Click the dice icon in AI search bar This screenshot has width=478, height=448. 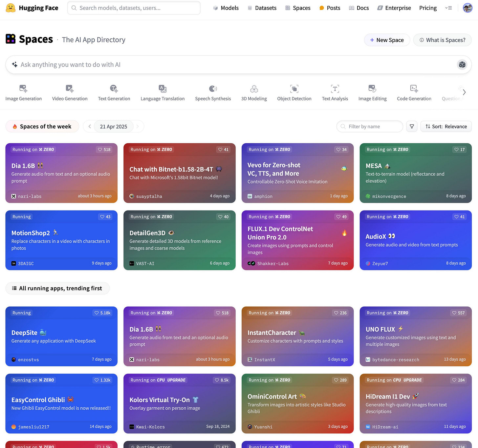click(x=462, y=65)
